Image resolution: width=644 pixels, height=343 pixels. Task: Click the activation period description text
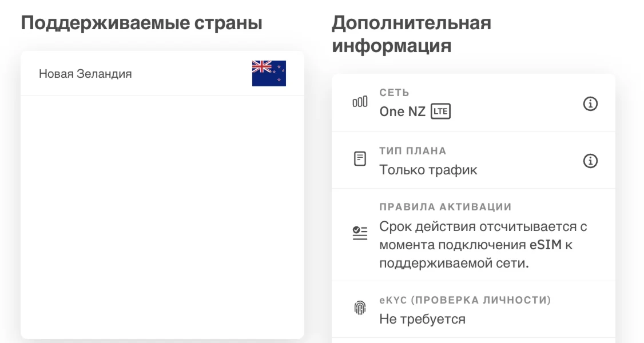pyautogui.click(x=482, y=246)
